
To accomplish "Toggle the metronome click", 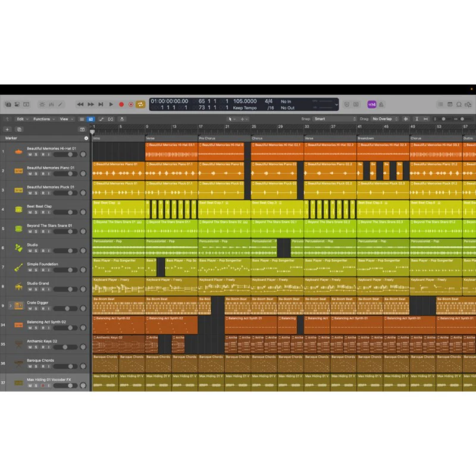I will point(381,105).
